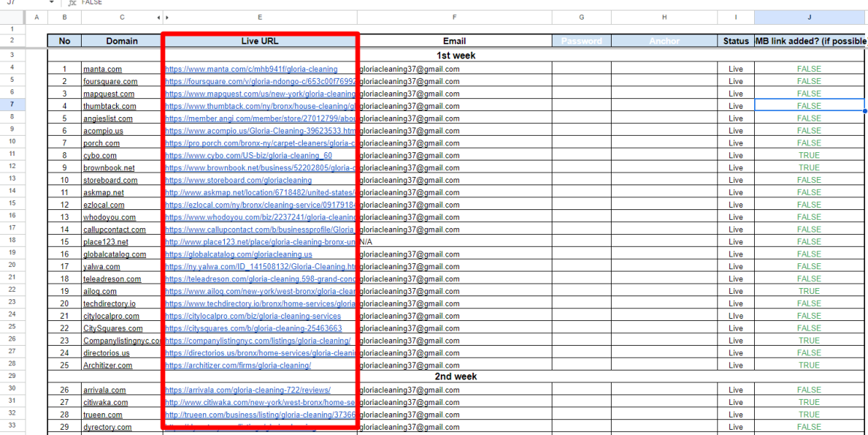Click the dyrectory.com domain cell
Viewport: 868px width, 435px height.
click(x=121, y=427)
